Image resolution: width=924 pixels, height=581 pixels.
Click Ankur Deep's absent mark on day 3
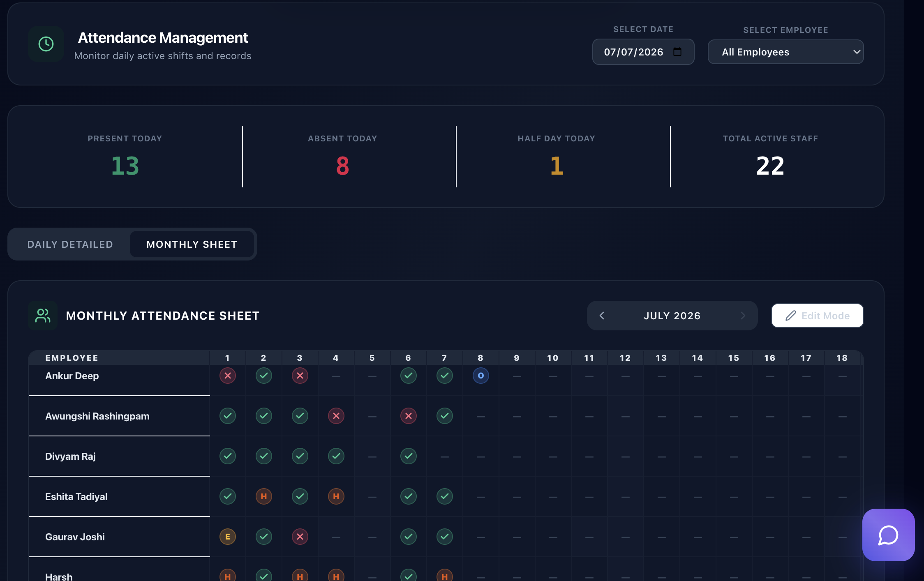point(300,376)
